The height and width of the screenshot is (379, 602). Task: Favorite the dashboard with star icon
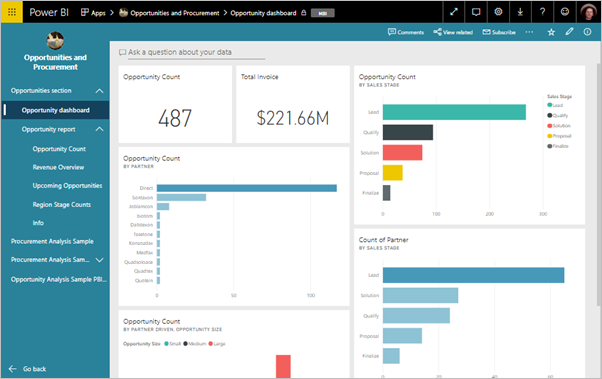point(551,32)
